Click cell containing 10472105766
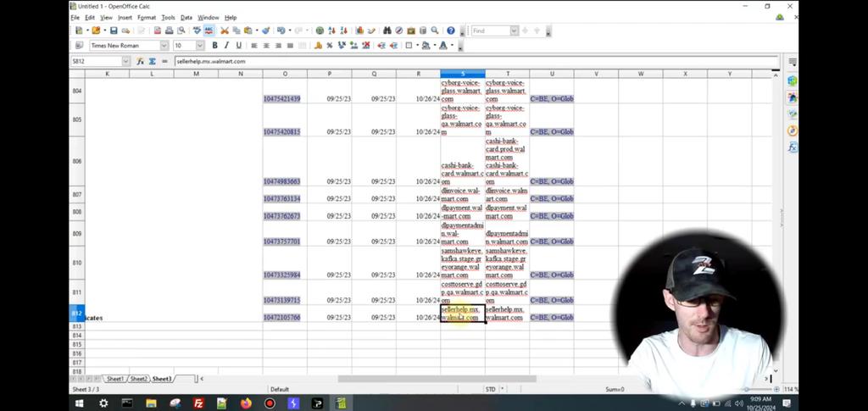The width and height of the screenshot is (868, 411). [x=285, y=314]
